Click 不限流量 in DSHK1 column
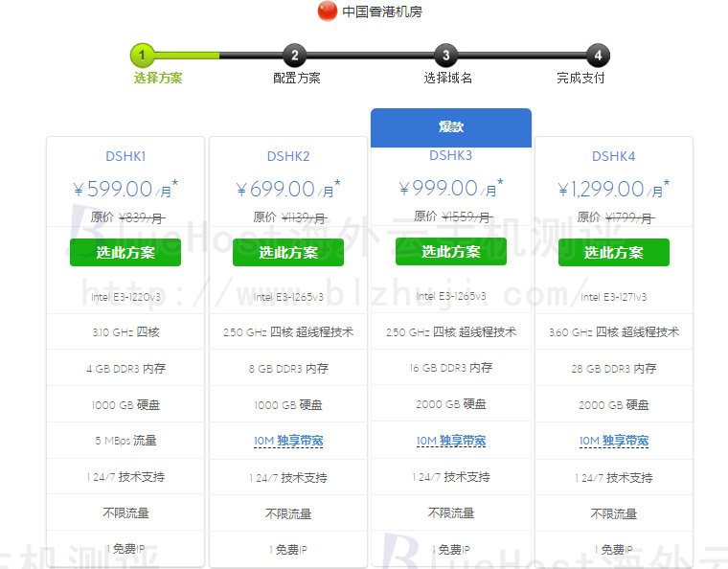Screen dimensions: 728x569 tap(125, 513)
